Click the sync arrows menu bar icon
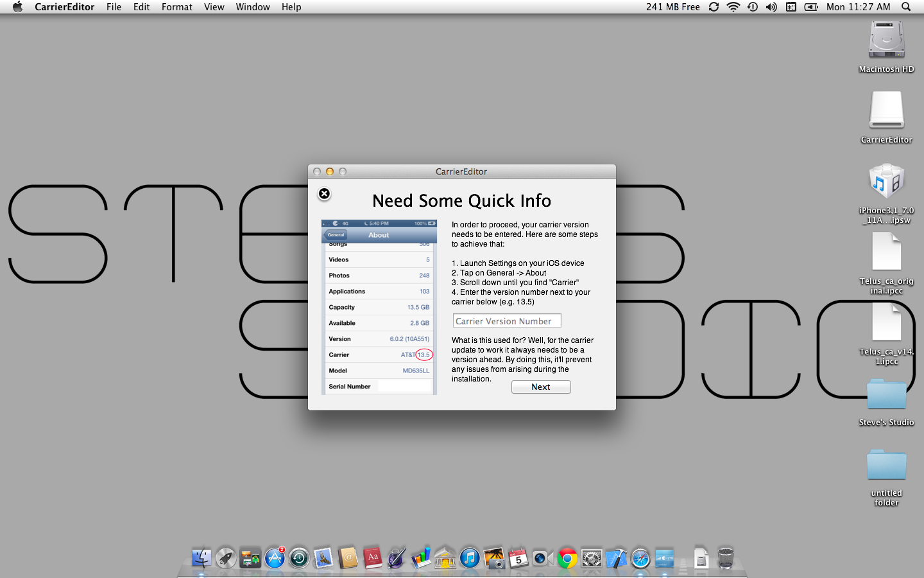 point(714,7)
